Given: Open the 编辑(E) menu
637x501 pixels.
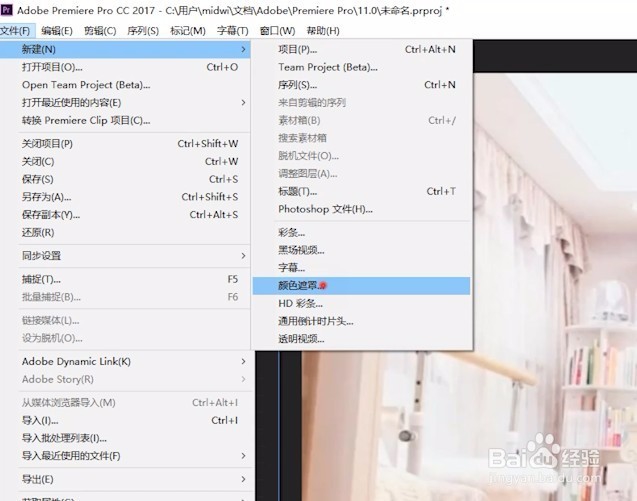Looking at the screenshot, I should pyautogui.click(x=57, y=31).
